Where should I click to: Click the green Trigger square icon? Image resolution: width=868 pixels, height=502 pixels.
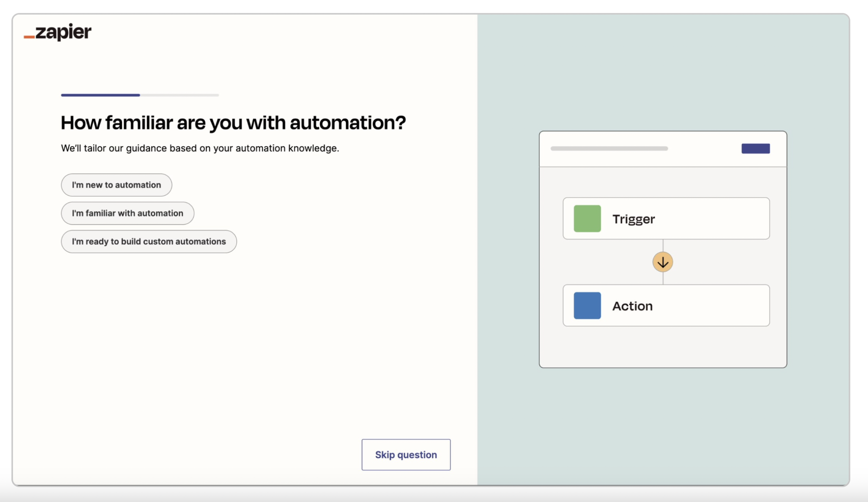pos(587,218)
